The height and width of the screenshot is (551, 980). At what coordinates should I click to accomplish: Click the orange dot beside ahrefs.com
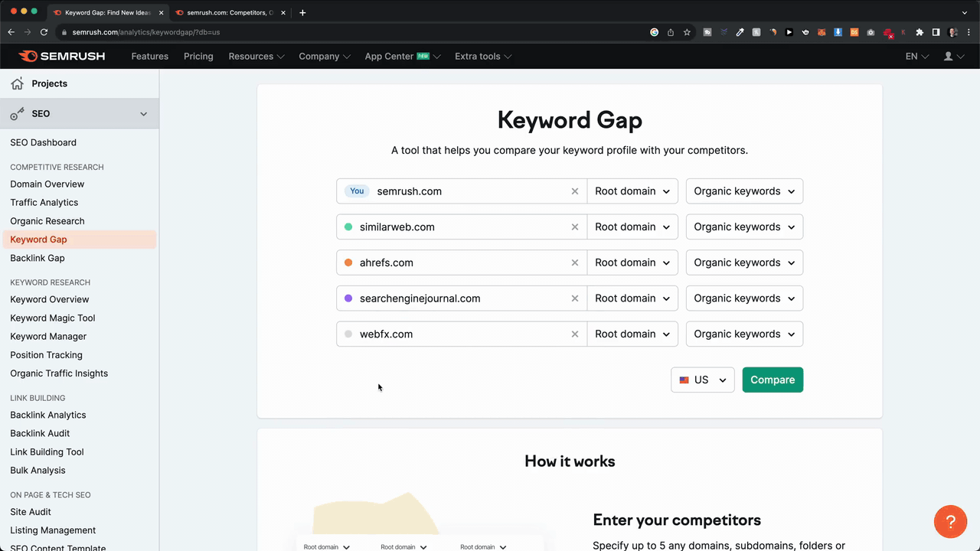click(348, 262)
